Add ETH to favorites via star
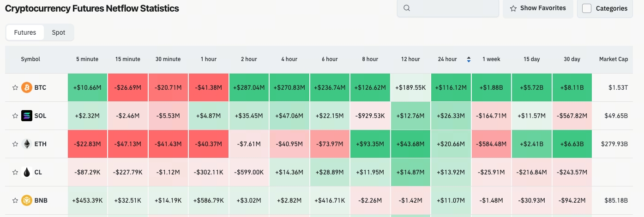Screen dimensions: 644x217 (x=15, y=144)
